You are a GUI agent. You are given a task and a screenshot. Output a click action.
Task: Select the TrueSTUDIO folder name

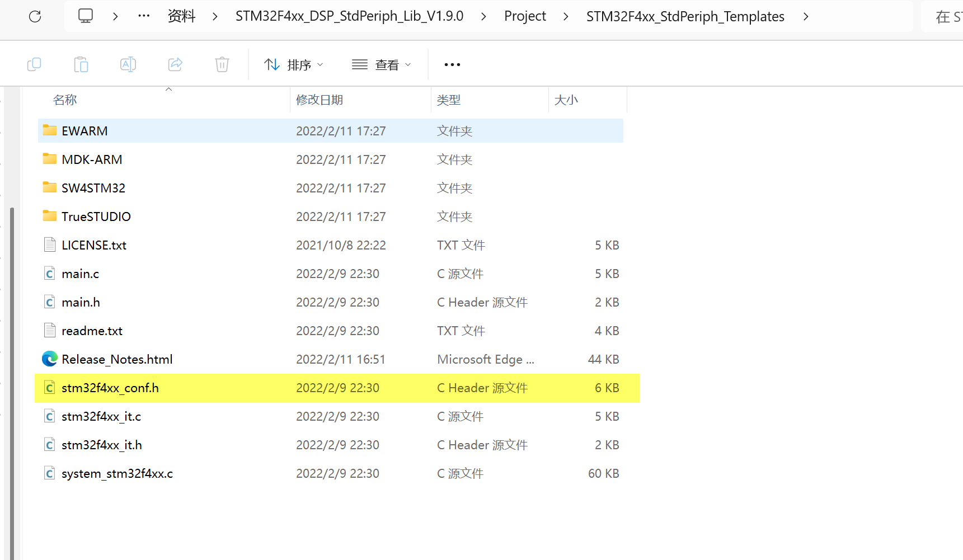click(96, 216)
